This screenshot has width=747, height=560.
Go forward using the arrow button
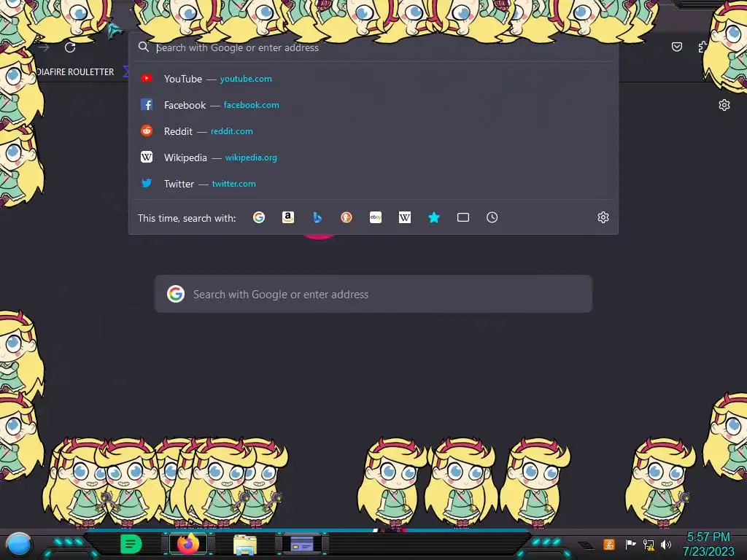(x=44, y=47)
